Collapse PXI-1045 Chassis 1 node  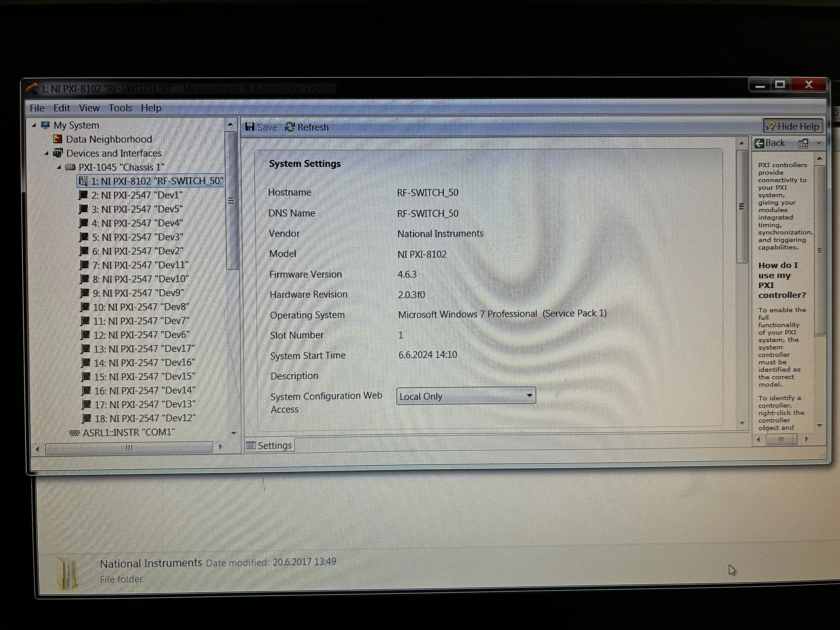point(59,167)
